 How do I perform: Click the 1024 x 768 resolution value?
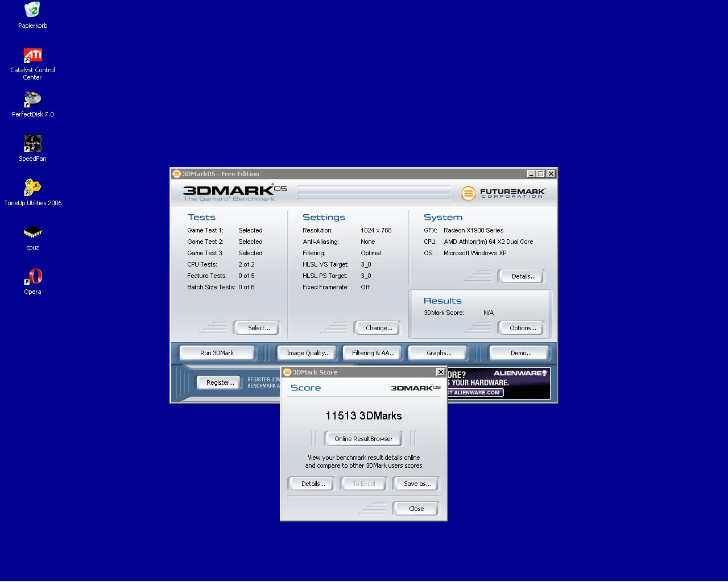[x=376, y=230]
